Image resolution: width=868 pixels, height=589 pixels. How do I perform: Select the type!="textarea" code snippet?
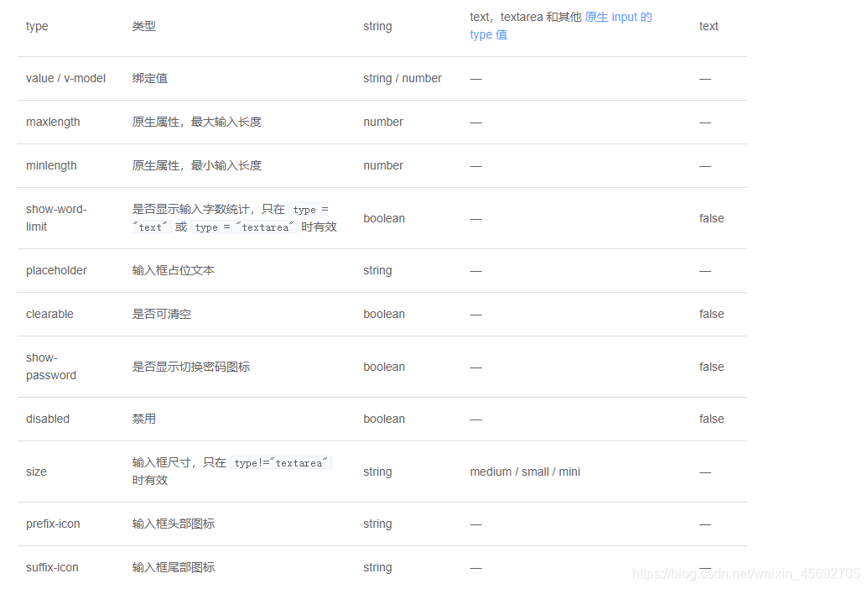[x=281, y=463]
